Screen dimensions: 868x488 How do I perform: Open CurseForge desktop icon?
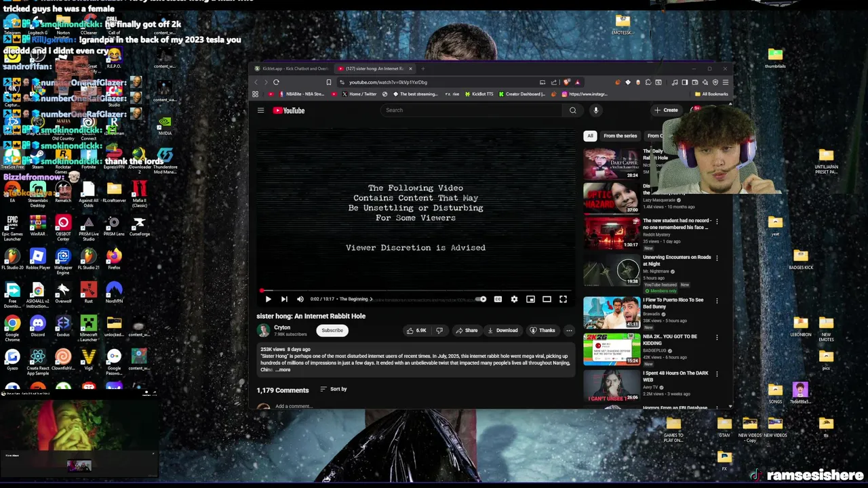coord(140,226)
